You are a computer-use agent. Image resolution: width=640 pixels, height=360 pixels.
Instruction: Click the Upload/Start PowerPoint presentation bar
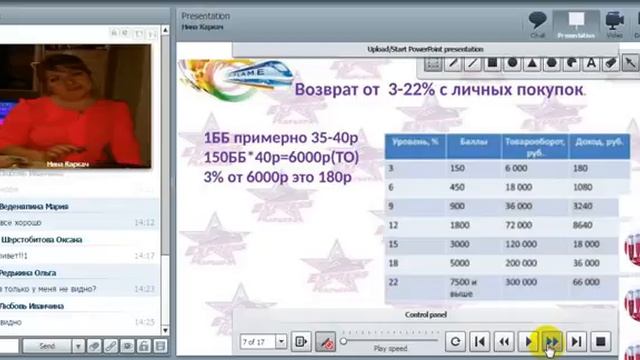click(x=425, y=49)
